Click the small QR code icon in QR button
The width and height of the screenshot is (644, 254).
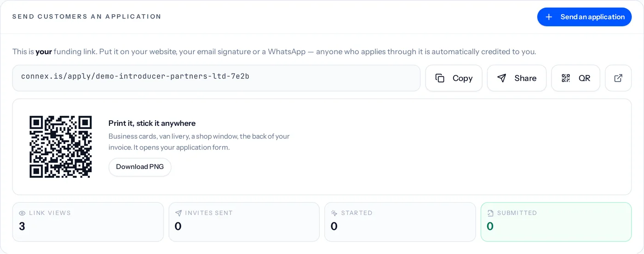tap(566, 78)
